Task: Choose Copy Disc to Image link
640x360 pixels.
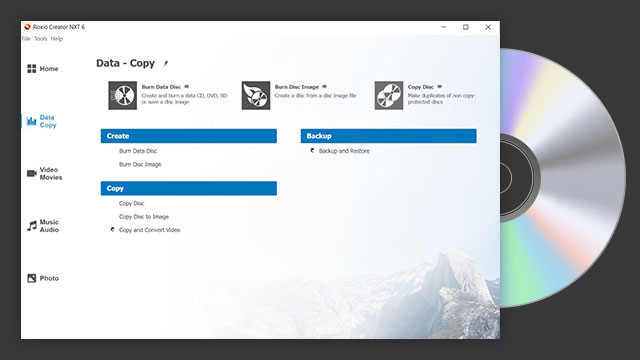Action: pyautogui.click(x=144, y=216)
